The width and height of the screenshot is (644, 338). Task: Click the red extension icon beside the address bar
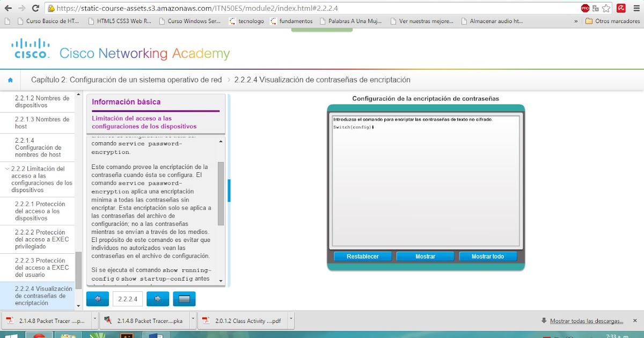[x=620, y=8]
